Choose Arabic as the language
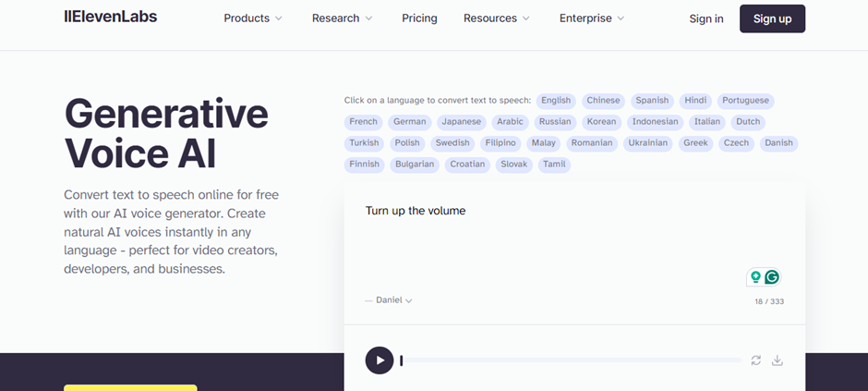Viewport: 868px width, 391px height. [510, 122]
